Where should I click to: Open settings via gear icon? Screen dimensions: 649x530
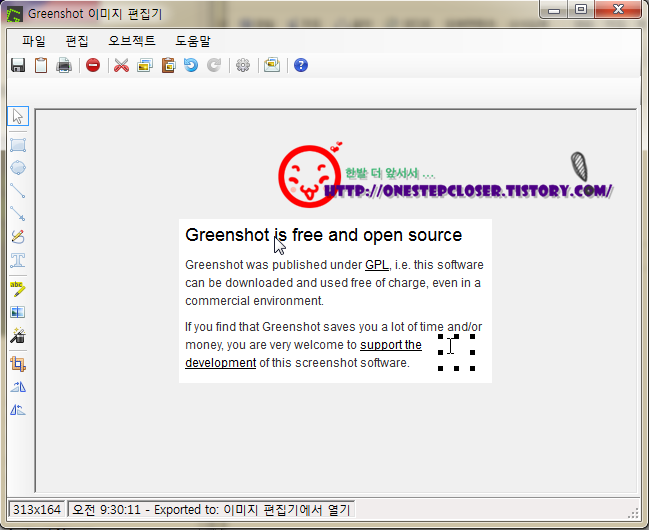tap(243, 65)
